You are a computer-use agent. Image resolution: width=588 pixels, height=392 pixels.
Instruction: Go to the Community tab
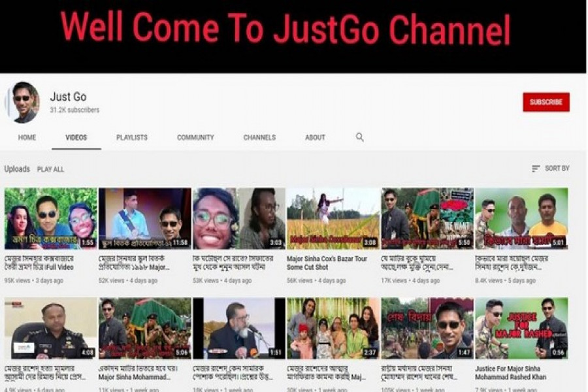(195, 138)
